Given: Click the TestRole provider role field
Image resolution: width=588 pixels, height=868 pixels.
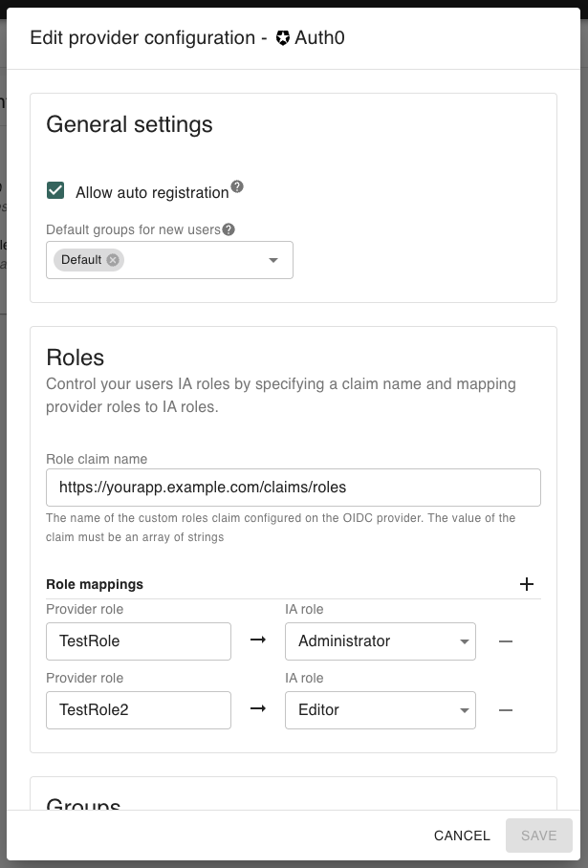Looking at the screenshot, I should click(139, 641).
